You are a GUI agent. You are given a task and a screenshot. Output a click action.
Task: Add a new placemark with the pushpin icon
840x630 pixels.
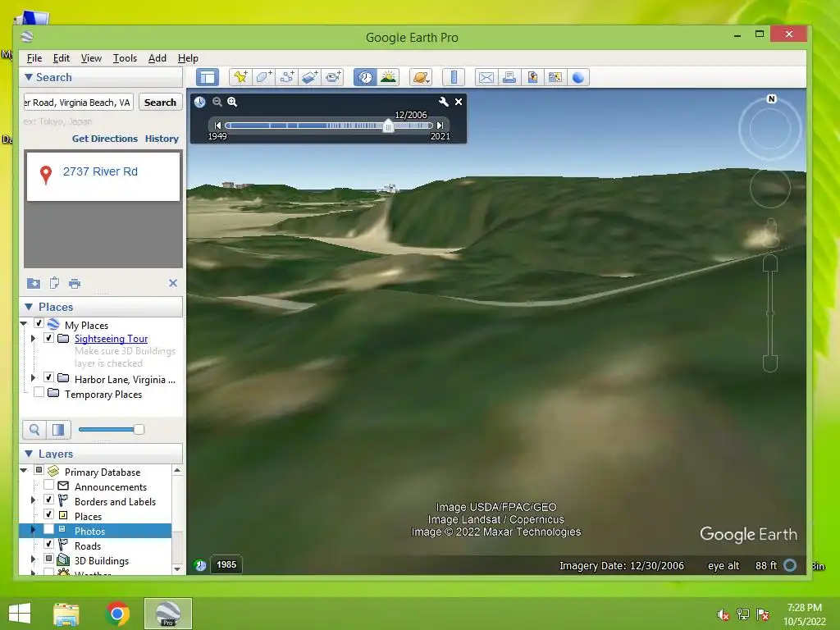[x=240, y=77]
